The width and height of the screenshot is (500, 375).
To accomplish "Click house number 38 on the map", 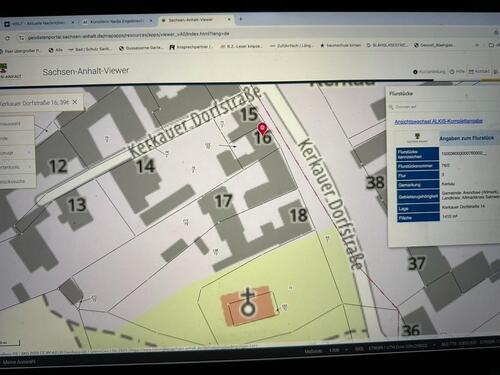I will click(375, 182).
